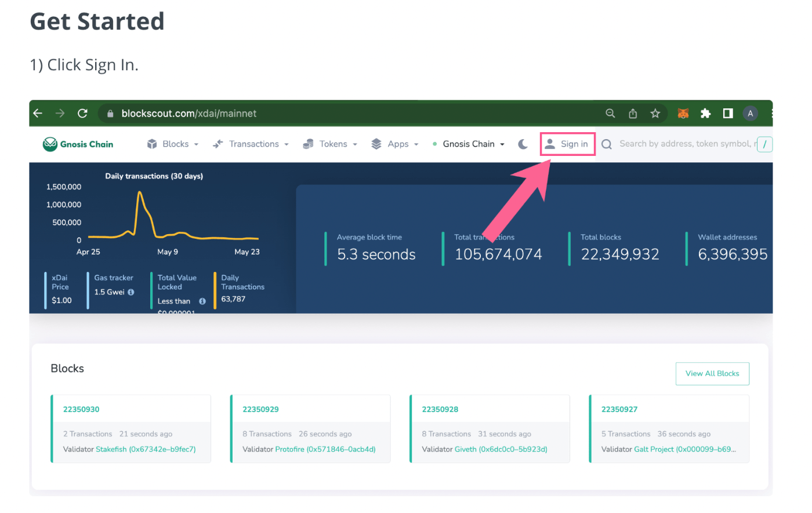Toggle the browser side panel icon

(728, 114)
